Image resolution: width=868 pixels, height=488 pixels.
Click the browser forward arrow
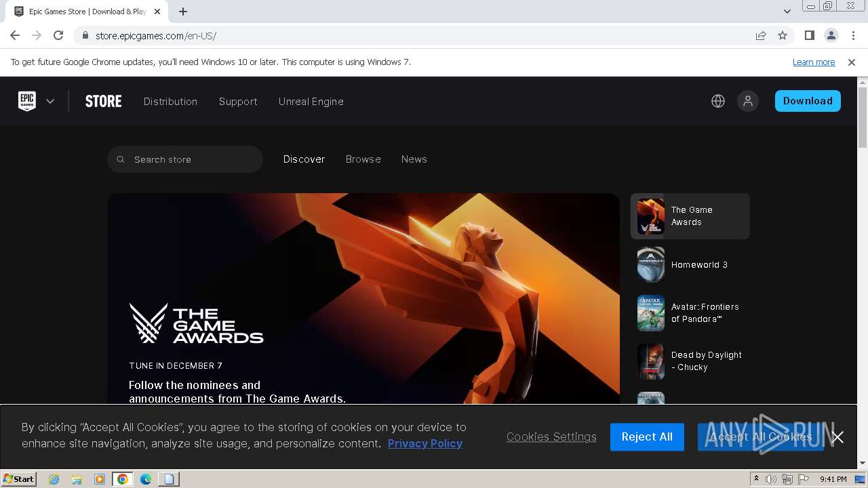pos(37,35)
